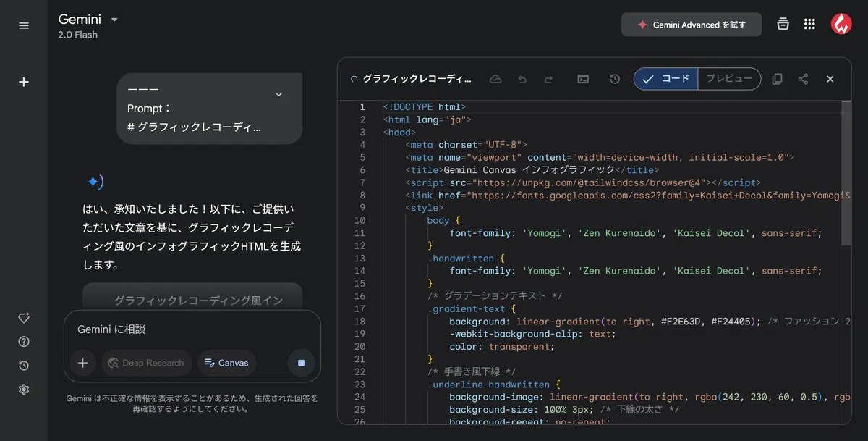
Task: Expand the collapsed prompt message chevron
Action: [x=278, y=94]
